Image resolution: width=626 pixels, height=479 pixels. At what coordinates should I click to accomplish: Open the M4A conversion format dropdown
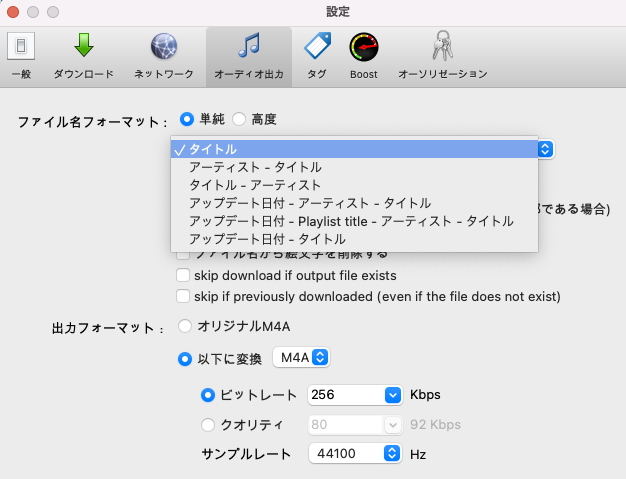click(302, 357)
